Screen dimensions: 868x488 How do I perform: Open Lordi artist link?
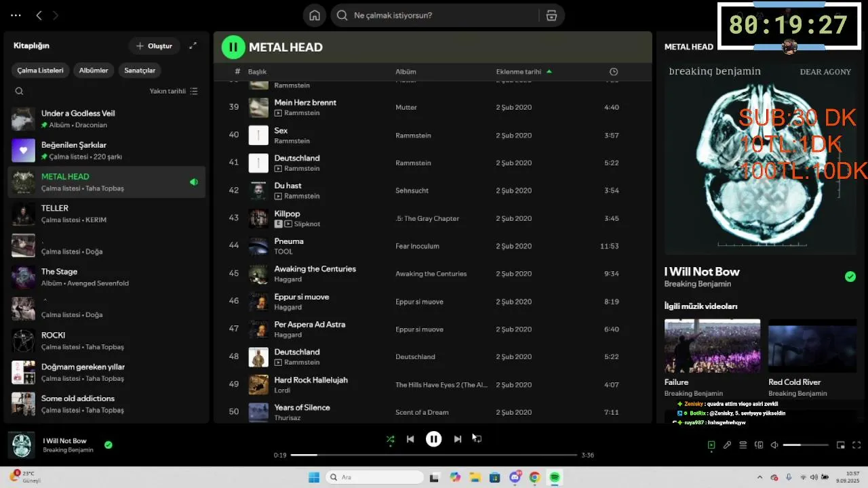coord(282,390)
